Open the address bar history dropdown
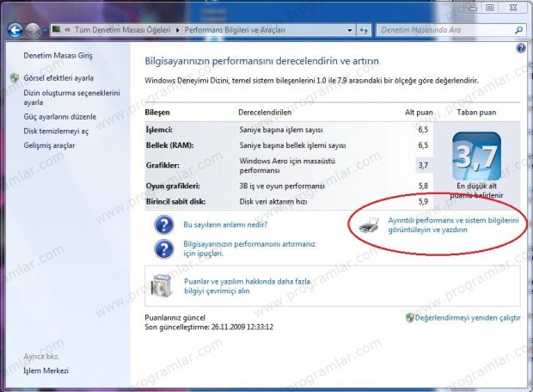This screenshot has width=533, height=392. pos(350,30)
